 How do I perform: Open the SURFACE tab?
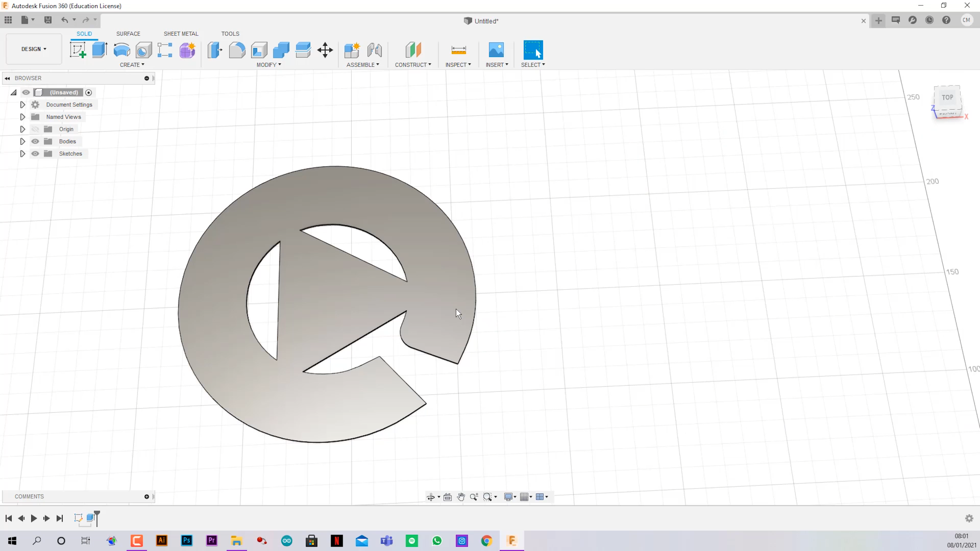pos(128,33)
